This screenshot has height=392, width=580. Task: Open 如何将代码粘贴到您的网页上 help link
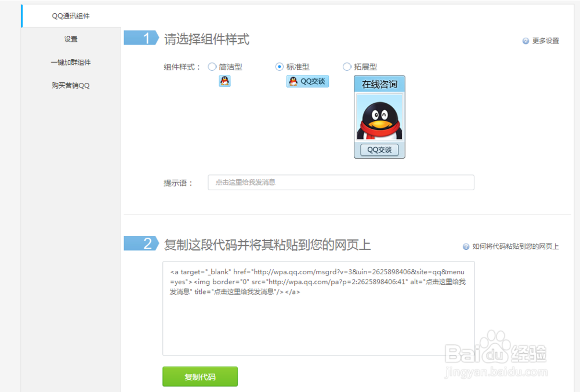click(x=516, y=246)
